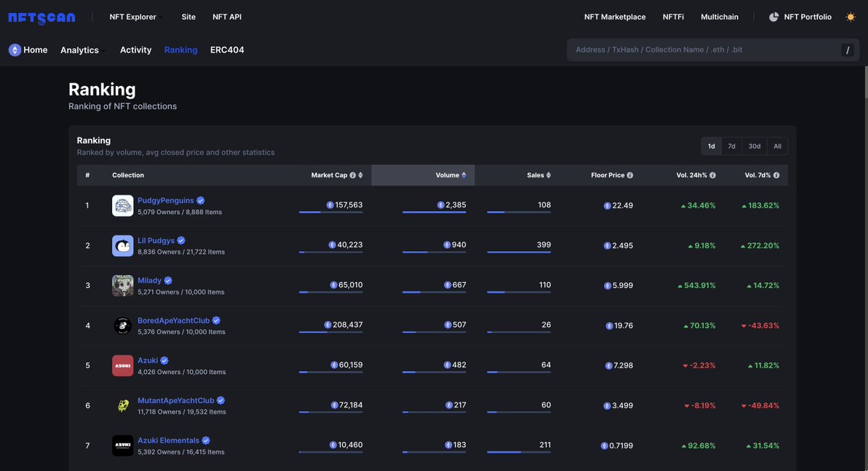Open the NFTFi menu item
Image resolution: width=868 pixels, height=471 pixels.
click(673, 17)
